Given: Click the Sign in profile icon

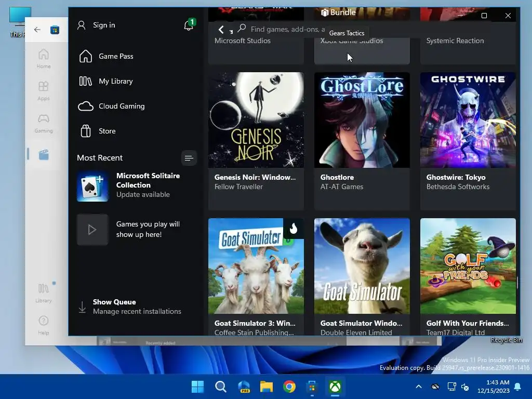Looking at the screenshot, I should pyautogui.click(x=82, y=25).
